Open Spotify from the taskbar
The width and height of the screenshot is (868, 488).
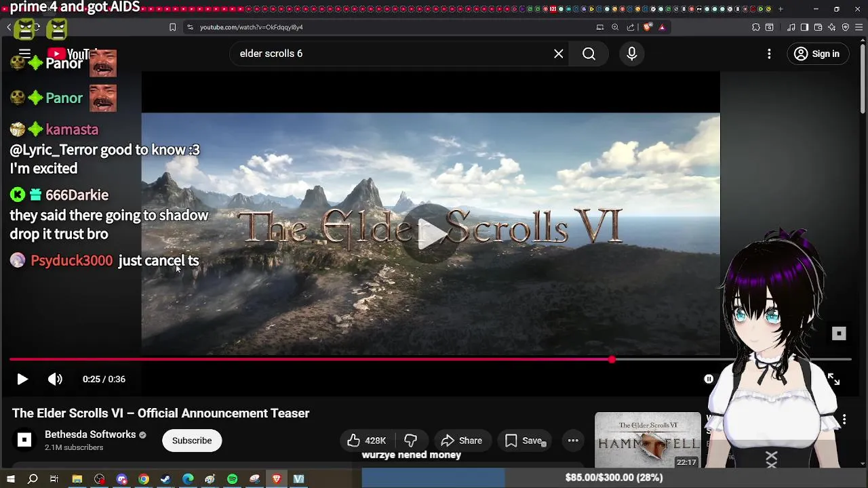tap(232, 479)
